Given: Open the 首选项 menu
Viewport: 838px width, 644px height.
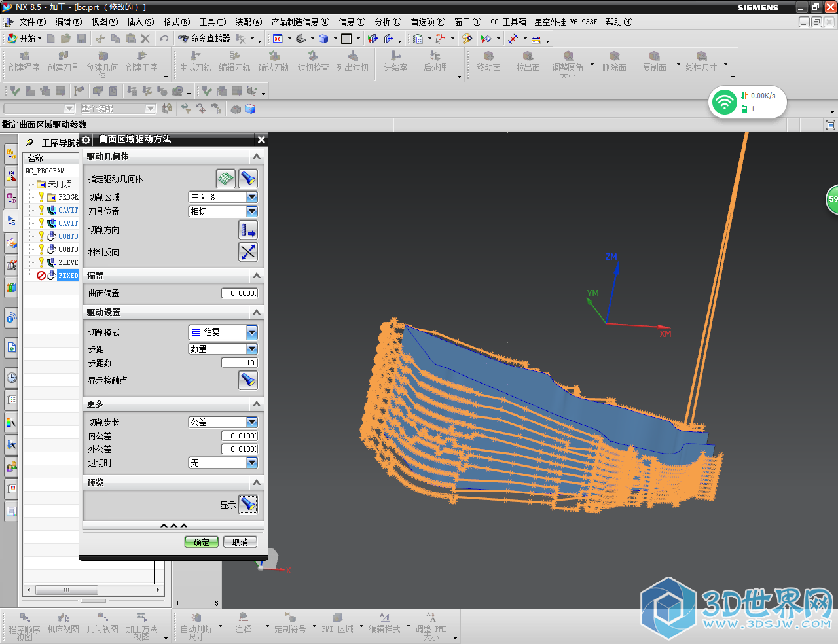Looking at the screenshot, I should pyautogui.click(x=428, y=22).
